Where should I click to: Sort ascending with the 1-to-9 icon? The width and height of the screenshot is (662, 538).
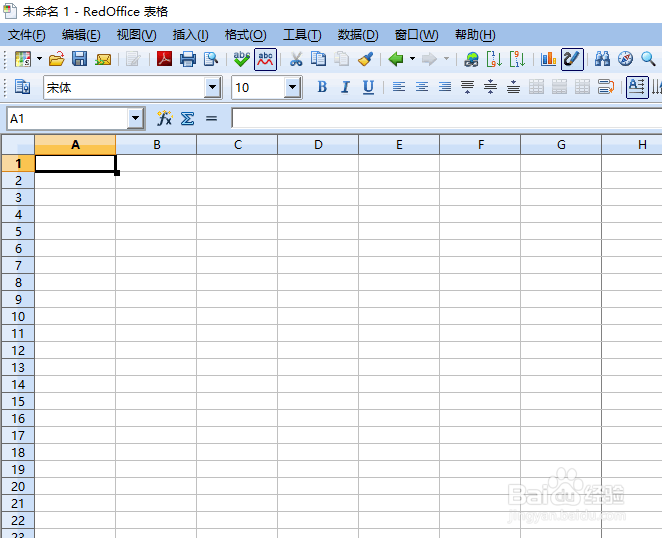(494, 59)
